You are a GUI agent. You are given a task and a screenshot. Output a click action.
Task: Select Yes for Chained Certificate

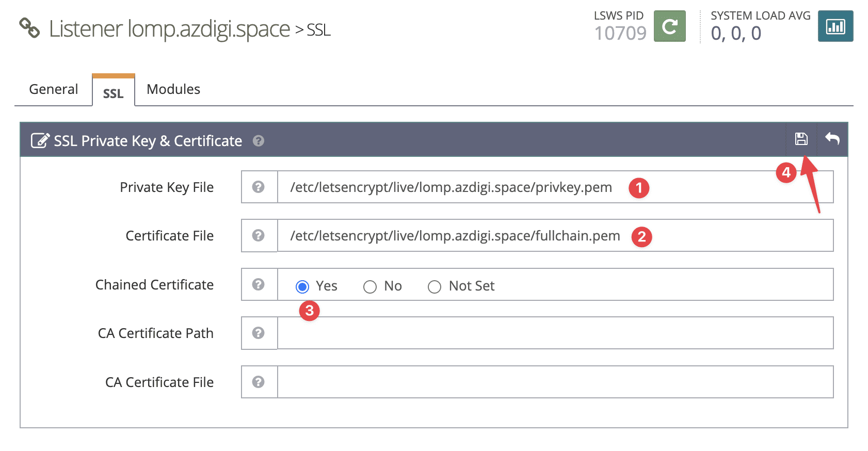click(302, 286)
